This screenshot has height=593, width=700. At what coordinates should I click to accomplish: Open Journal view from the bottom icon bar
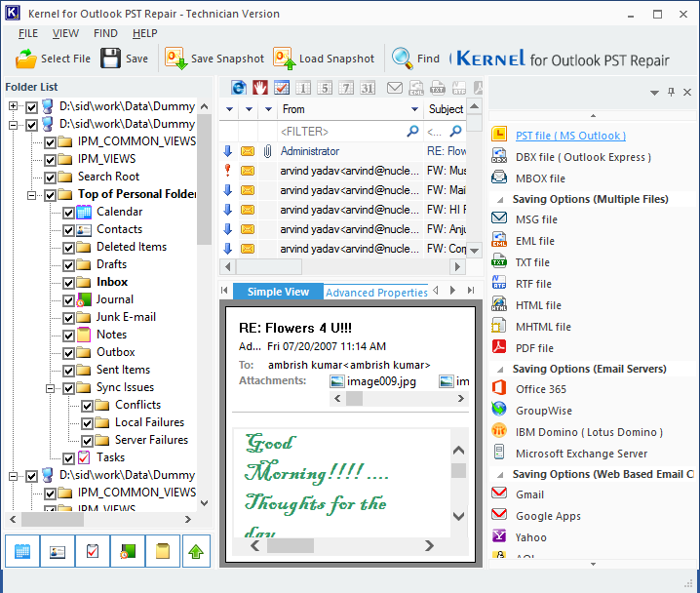click(x=128, y=551)
